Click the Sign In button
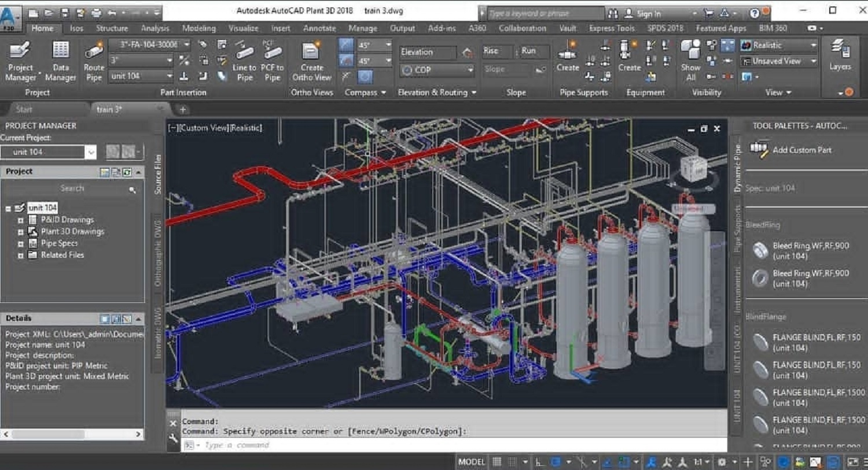This screenshot has width=868, height=470. tap(642, 13)
